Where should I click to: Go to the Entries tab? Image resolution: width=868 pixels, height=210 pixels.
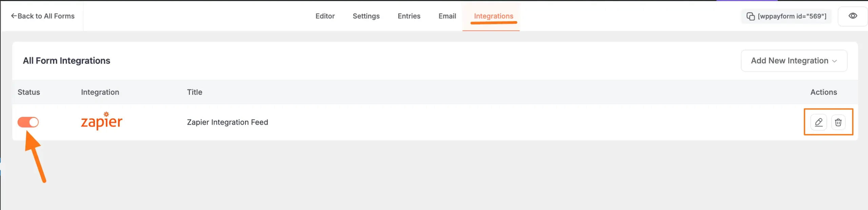pyautogui.click(x=409, y=16)
